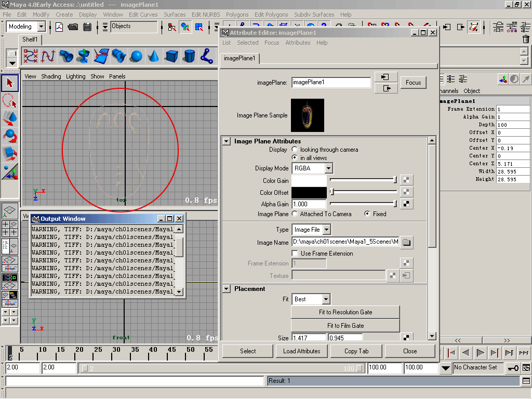The height and width of the screenshot is (399, 532).
Task: Click the go to input connection icon
Action: pyautogui.click(x=386, y=77)
